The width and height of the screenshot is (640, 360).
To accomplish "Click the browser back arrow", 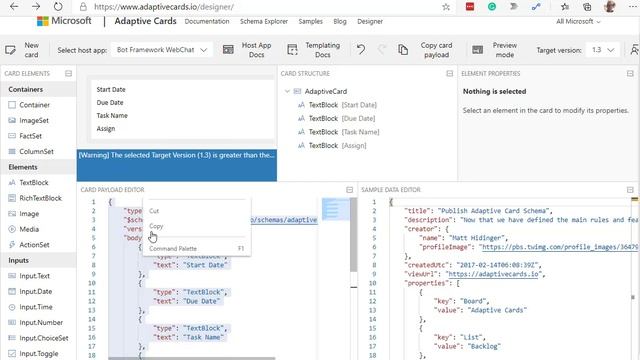I will [14, 7].
